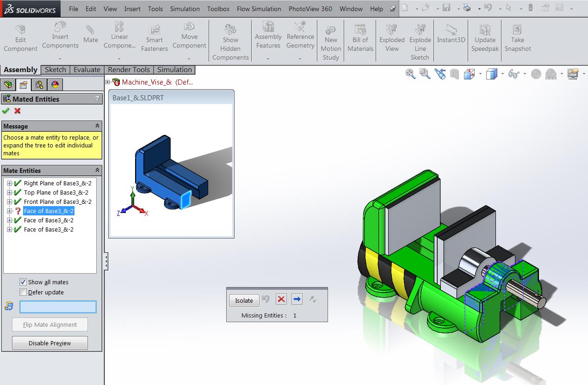
Task: Click the Mate tool icon
Action: [x=90, y=30]
